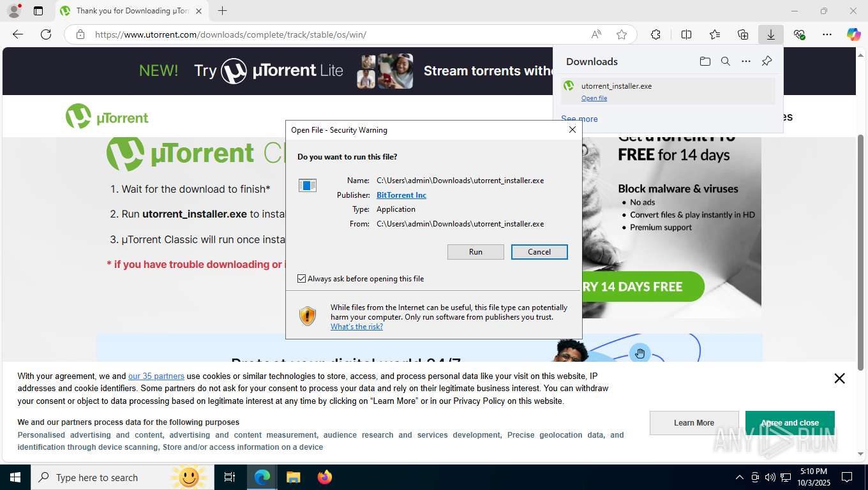868x490 pixels.
Task: Open Edge Settings and more menu
Action: (x=827, y=34)
